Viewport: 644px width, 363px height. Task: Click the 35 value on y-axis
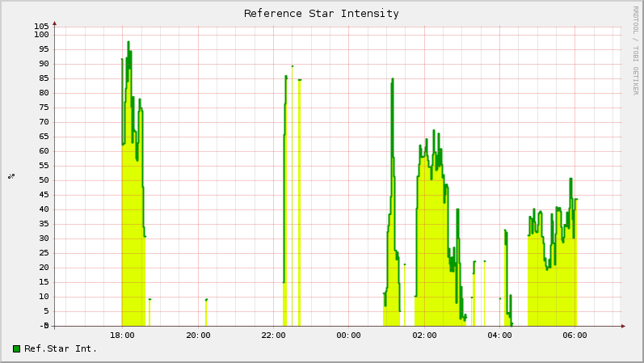(44, 224)
